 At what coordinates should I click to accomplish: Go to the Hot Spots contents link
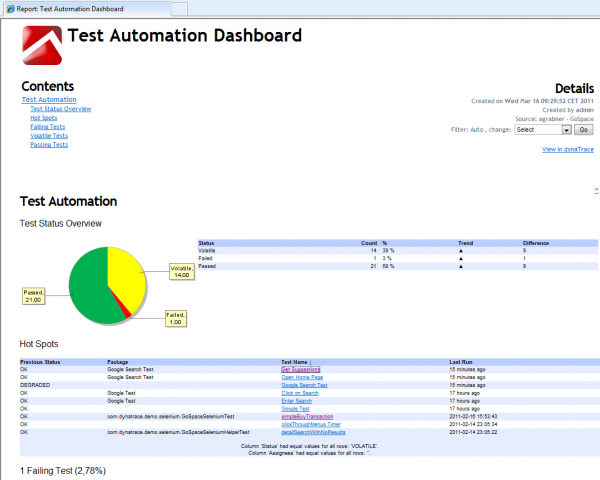(x=44, y=118)
